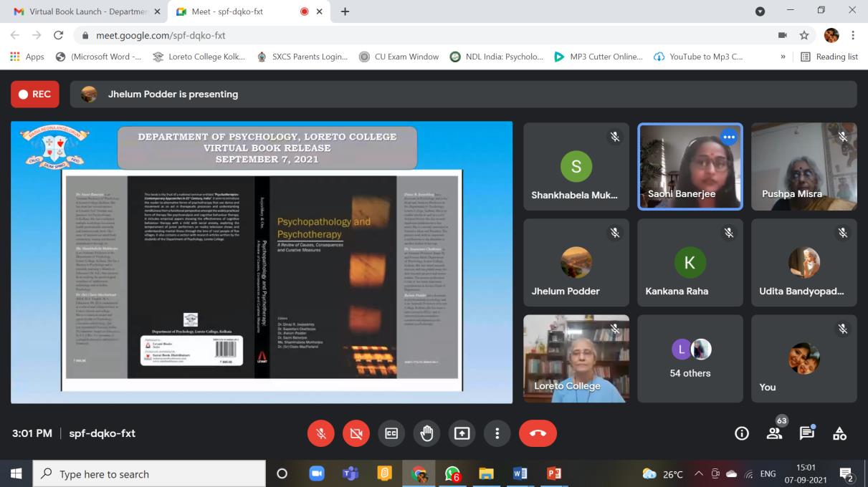Open the meeting details info icon

click(742, 433)
